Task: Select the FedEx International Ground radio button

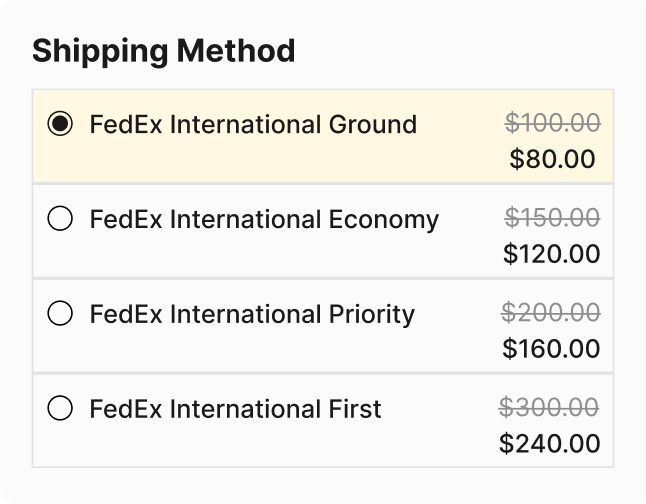Action: [x=61, y=124]
